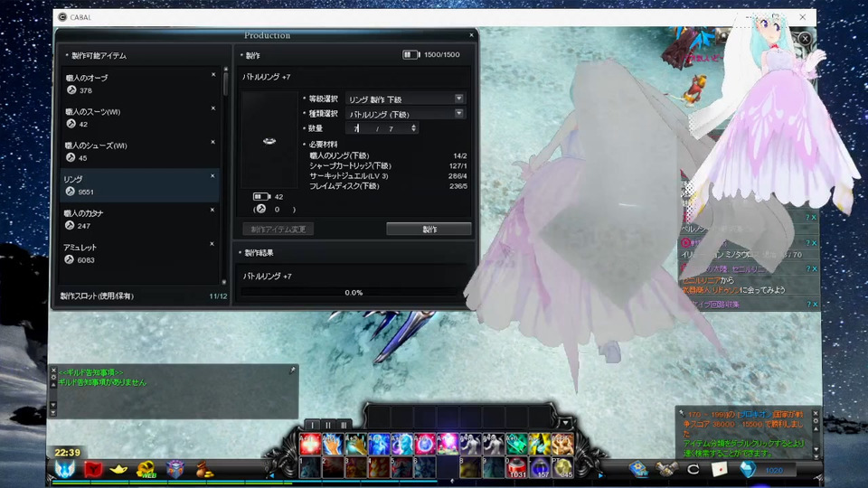Viewport: 868px width, 488px height.
Task: Click the purple cube box icon
Action: click(x=175, y=470)
